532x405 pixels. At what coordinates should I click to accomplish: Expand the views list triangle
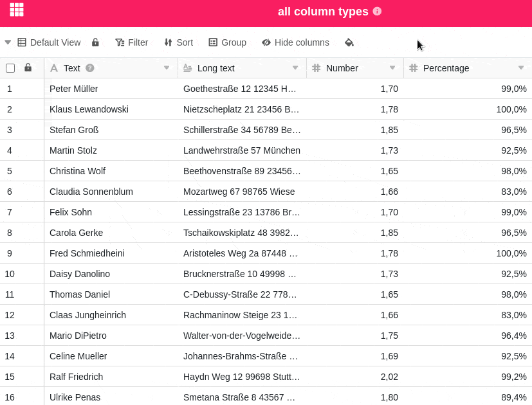pyautogui.click(x=8, y=42)
